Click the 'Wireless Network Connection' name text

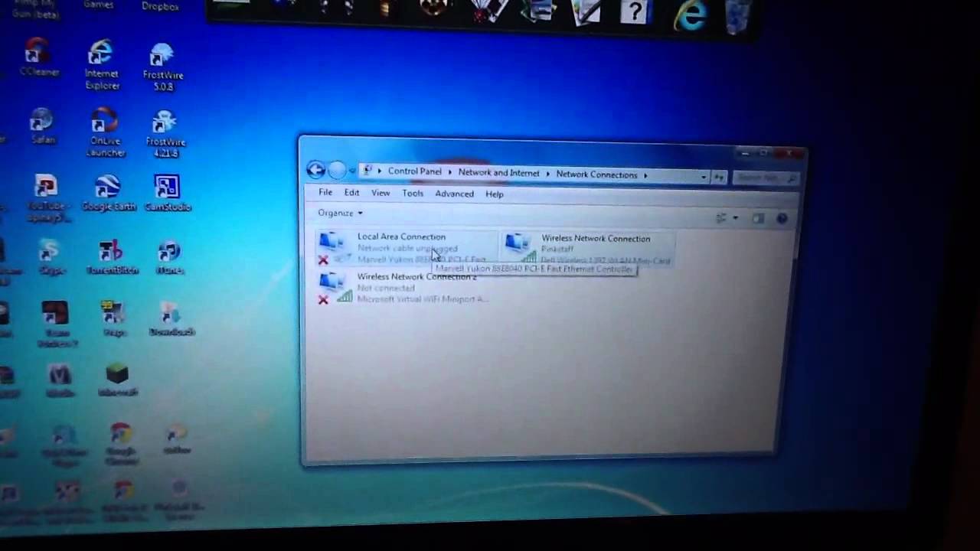coord(596,239)
